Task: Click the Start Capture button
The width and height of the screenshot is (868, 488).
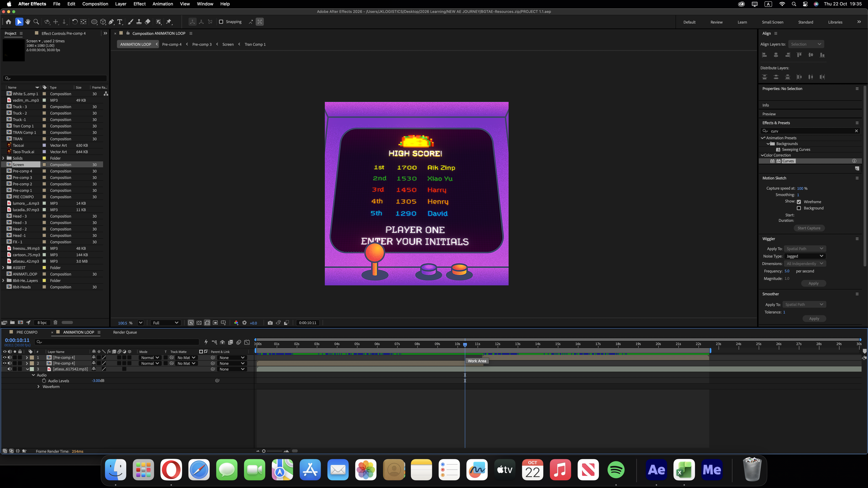Action: [809, 228]
